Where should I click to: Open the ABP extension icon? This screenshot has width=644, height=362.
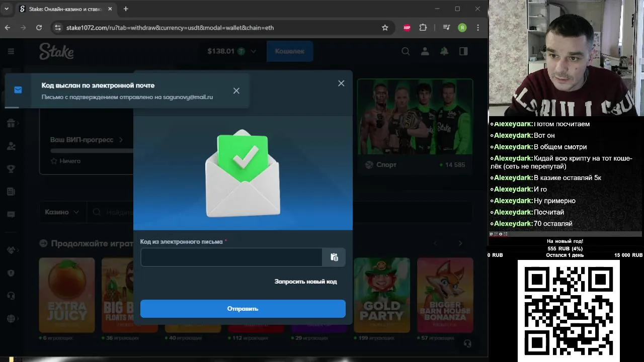pyautogui.click(x=407, y=28)
